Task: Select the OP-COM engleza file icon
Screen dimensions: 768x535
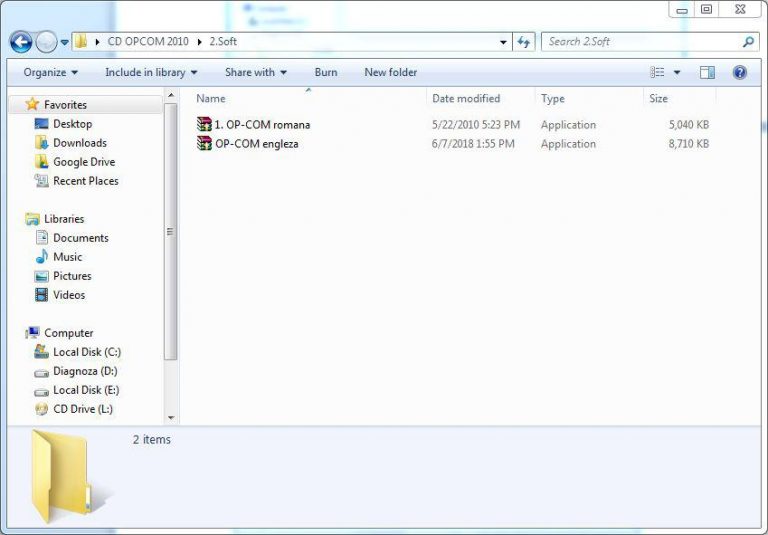Action: (x=204, y=144)
